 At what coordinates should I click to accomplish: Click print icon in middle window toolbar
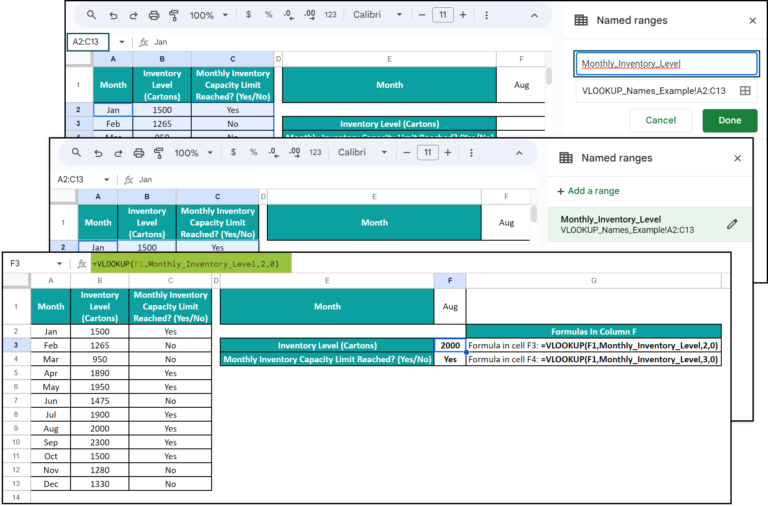pos(139,153)
